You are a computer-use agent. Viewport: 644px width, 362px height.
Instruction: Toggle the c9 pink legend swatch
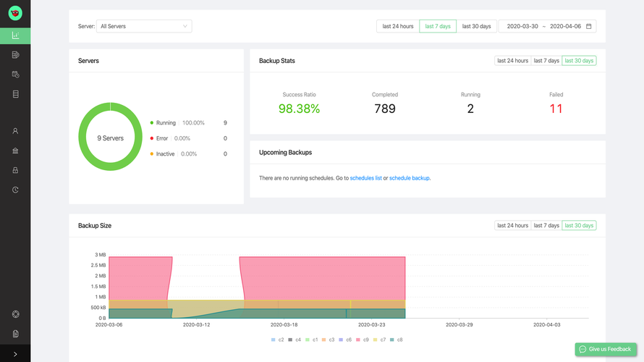(x=357, y=340)
